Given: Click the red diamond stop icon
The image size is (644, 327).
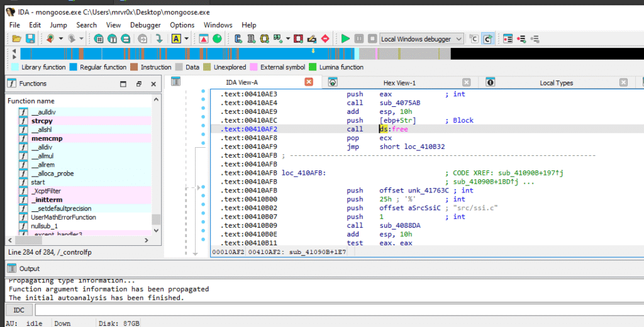Looking at the screenshot, I should [325, 38].
